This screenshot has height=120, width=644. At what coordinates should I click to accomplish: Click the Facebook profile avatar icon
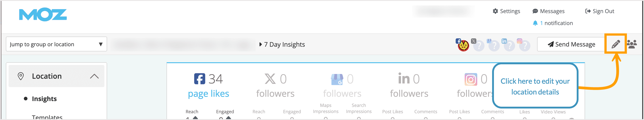463,45
